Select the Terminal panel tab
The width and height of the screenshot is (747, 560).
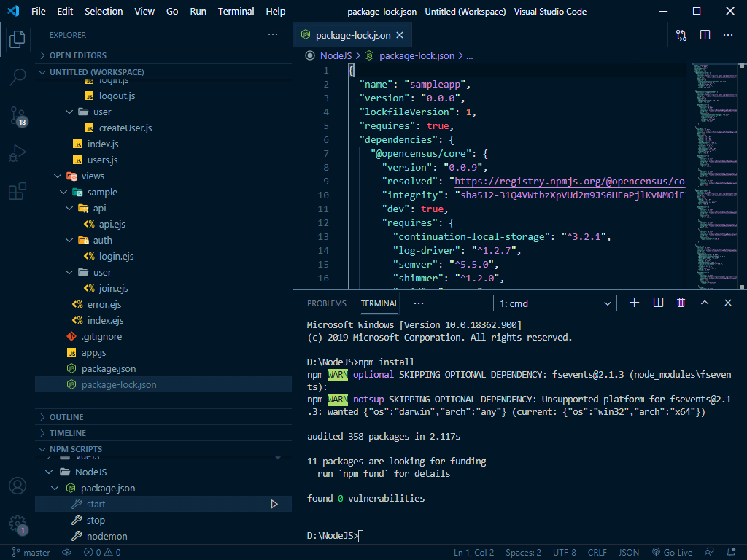[x=379, y=303]
